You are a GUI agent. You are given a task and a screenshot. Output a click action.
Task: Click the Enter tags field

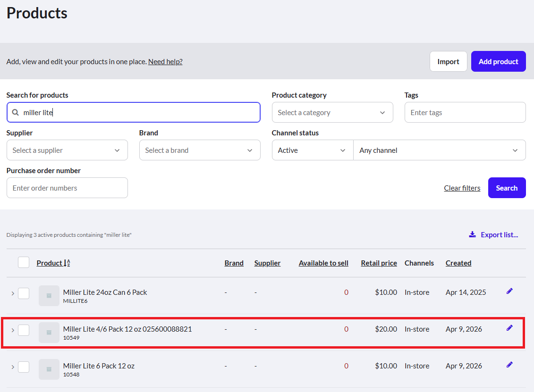[x=465, y=112]
